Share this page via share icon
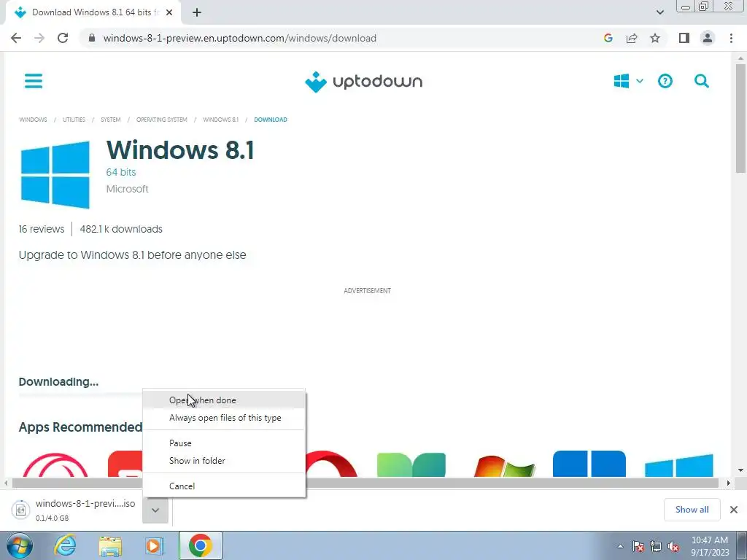Image resolution: width=747 pixels, height=560 pixels. 632,38
